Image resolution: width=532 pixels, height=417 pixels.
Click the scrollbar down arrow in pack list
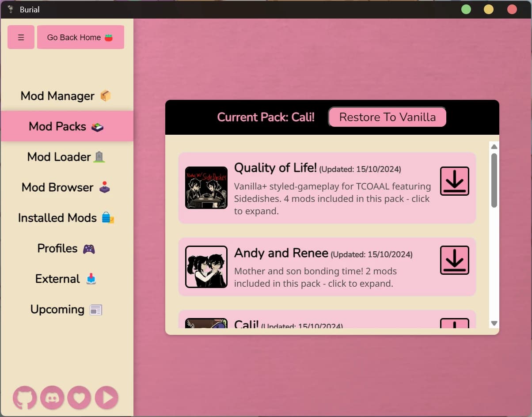[494, 323]
